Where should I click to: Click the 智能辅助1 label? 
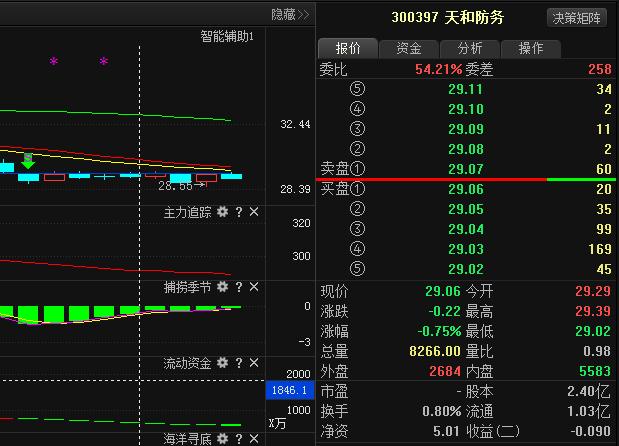(x=227, y=36)
